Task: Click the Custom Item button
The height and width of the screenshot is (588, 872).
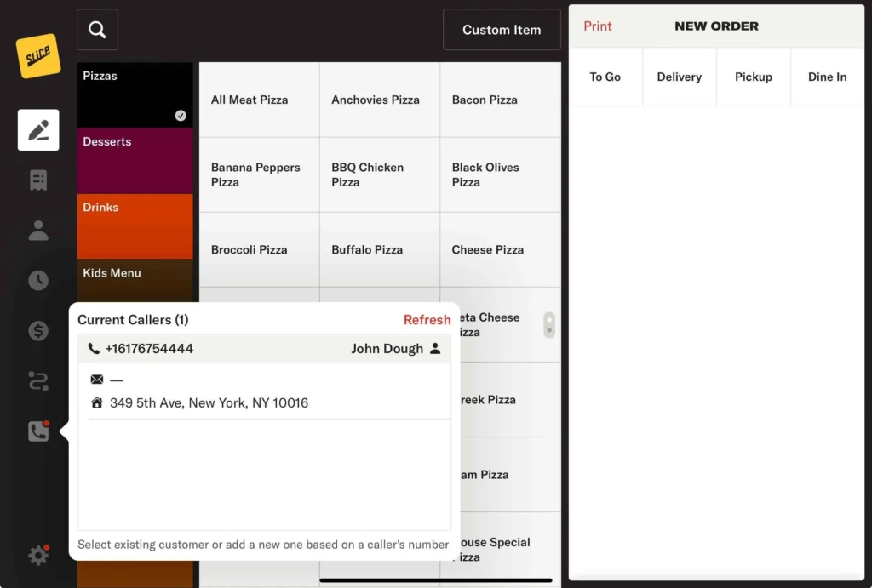Action: pyautogui.click(x=502, y=30)
